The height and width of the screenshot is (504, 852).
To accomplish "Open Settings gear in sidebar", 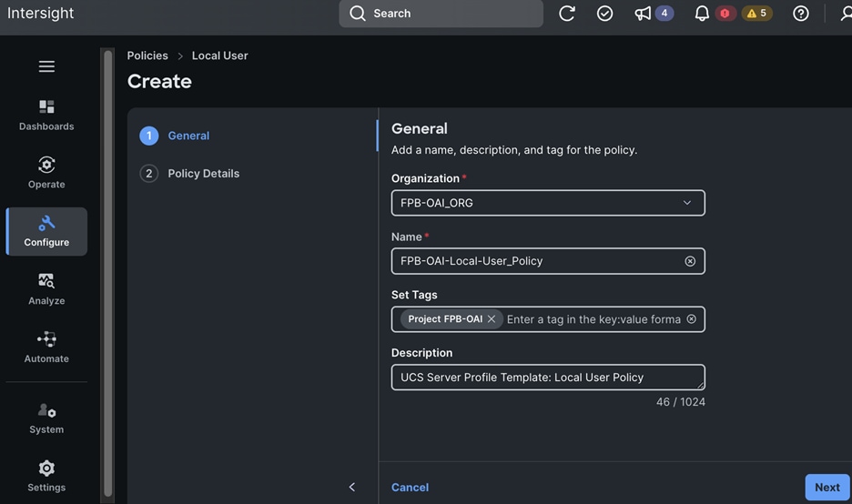I will (46, 477).
